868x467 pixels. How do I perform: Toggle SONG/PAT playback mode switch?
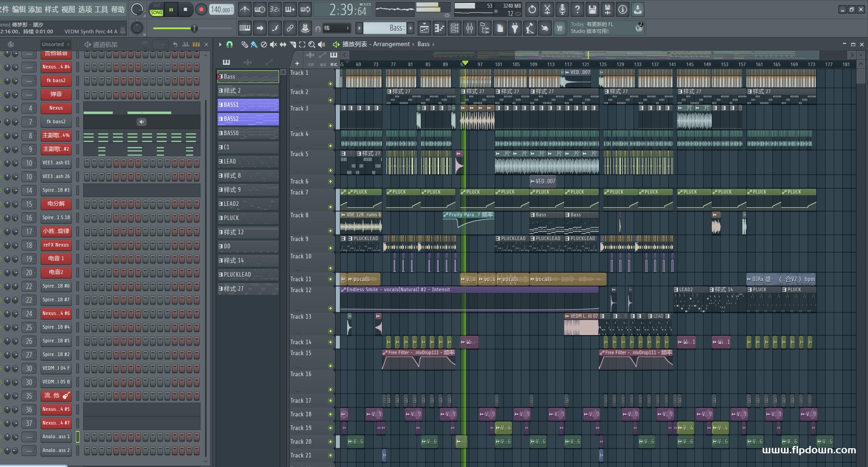(156, 10)
